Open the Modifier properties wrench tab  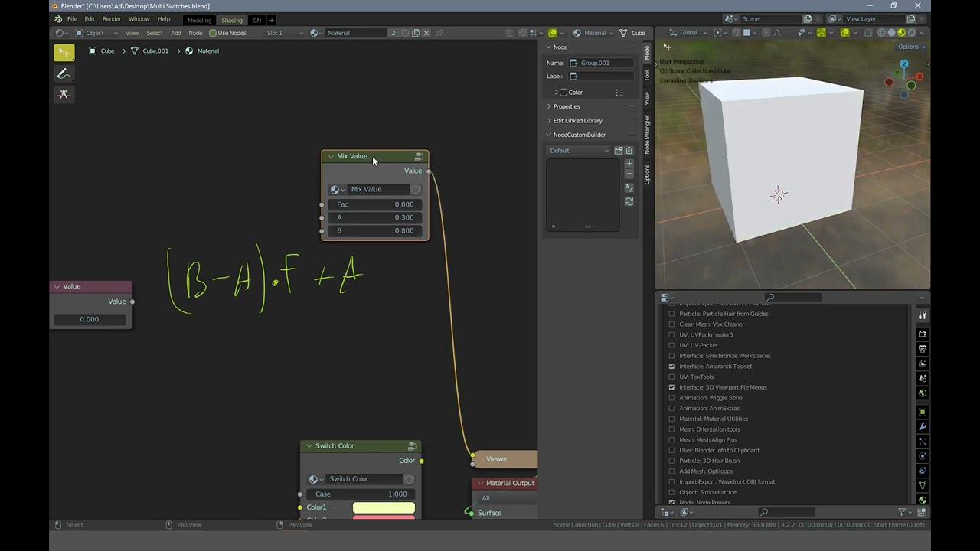pyautogui.click(x=923, y=426)
